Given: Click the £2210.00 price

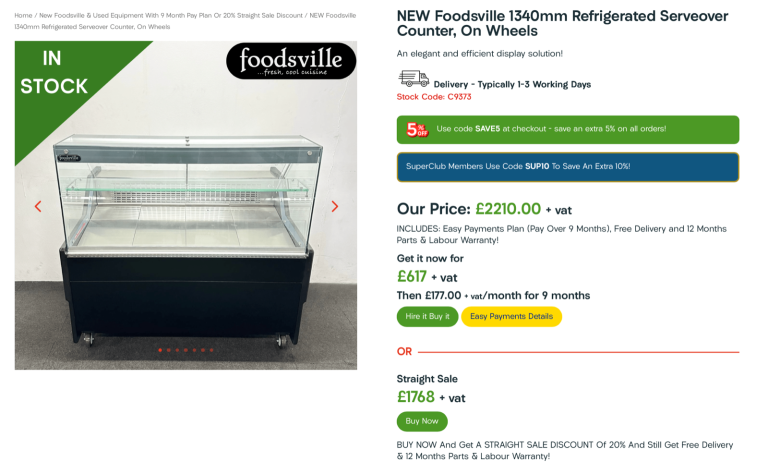Looking at the screenshot, I should point(507,209).
